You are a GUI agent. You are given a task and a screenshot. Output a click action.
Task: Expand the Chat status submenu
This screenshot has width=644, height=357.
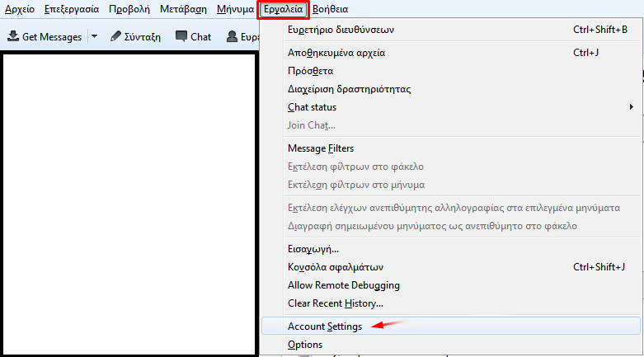451,107
